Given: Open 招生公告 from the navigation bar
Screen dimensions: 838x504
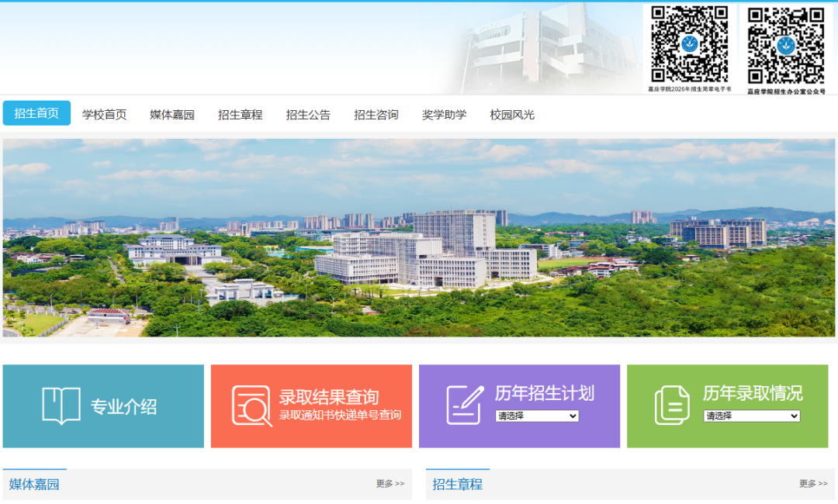Looking at the screenshot, I should click(308, 115).
